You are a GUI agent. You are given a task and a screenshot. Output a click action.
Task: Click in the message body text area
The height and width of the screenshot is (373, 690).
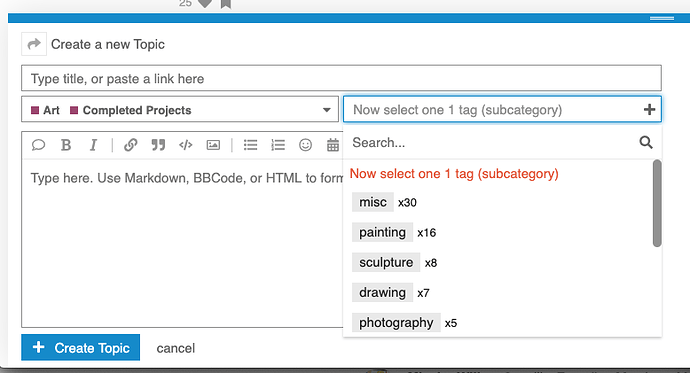pos(182,244)
